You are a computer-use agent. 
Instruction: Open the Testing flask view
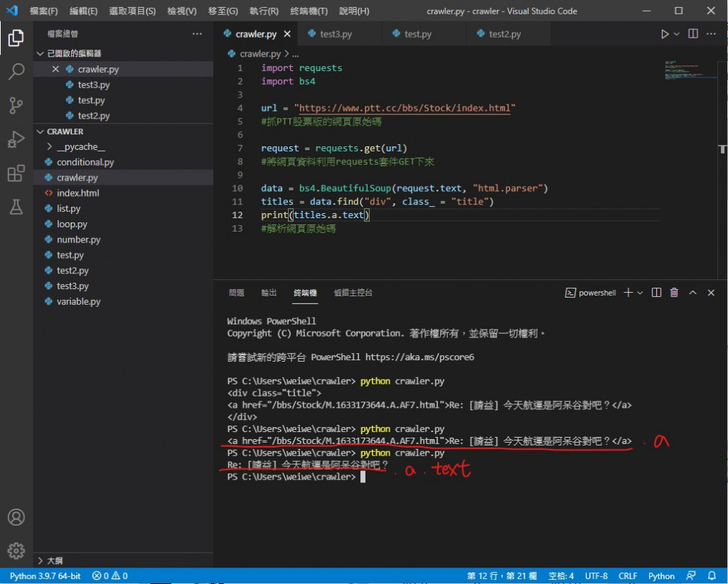(16, 207)
